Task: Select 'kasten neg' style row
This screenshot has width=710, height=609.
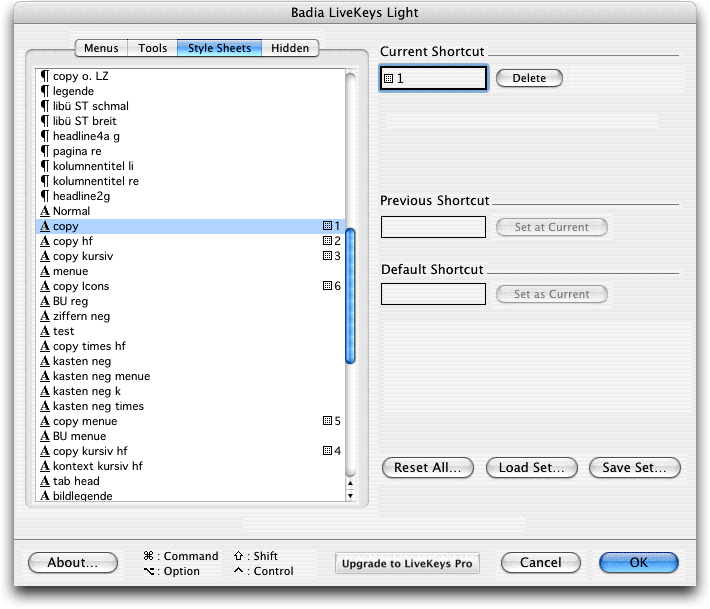Action: tap(190, 361)
